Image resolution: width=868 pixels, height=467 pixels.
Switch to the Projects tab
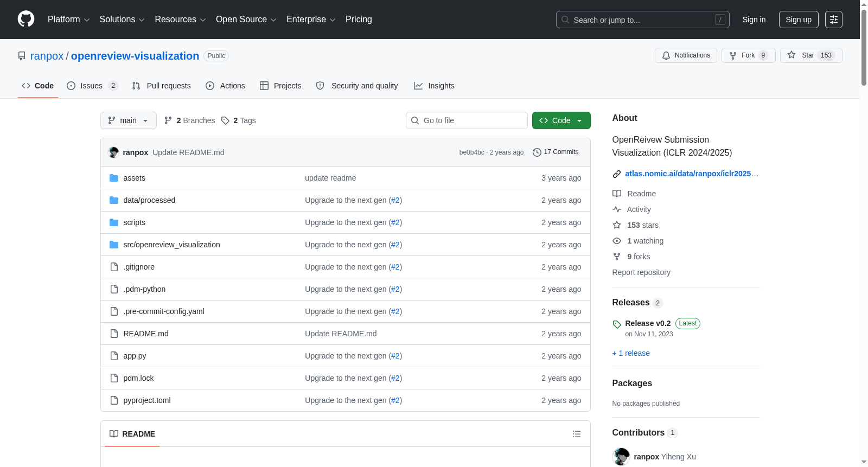click(280, 86)
